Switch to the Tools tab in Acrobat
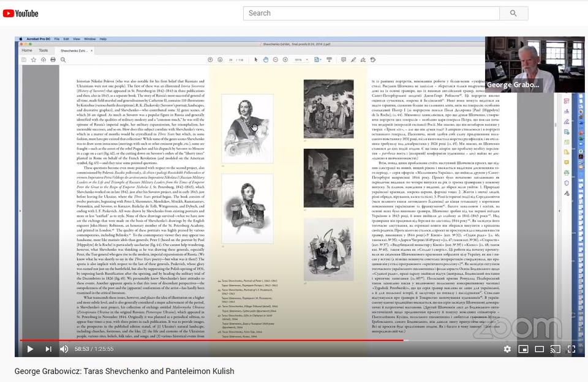Viewport: 588px width, 382px height. (x=43, y=50)
